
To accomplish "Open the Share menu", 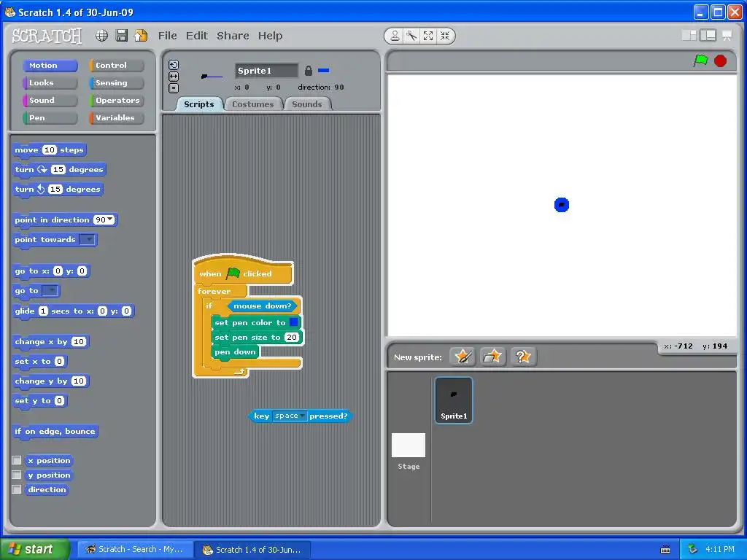I will point(233,36).
